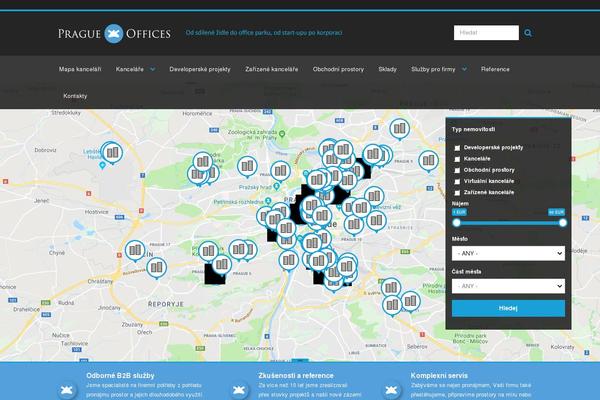The width and height of the screenshot is (600, 400).
Task: Expand the Kanceláře dropdown arrow
Action: 153,69
